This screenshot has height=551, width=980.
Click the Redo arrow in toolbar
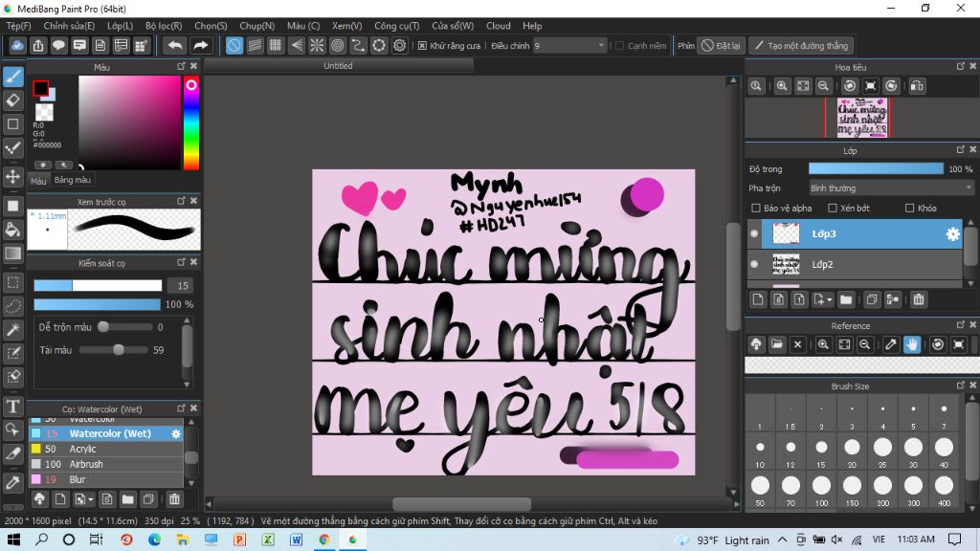[x=200, y=46]
